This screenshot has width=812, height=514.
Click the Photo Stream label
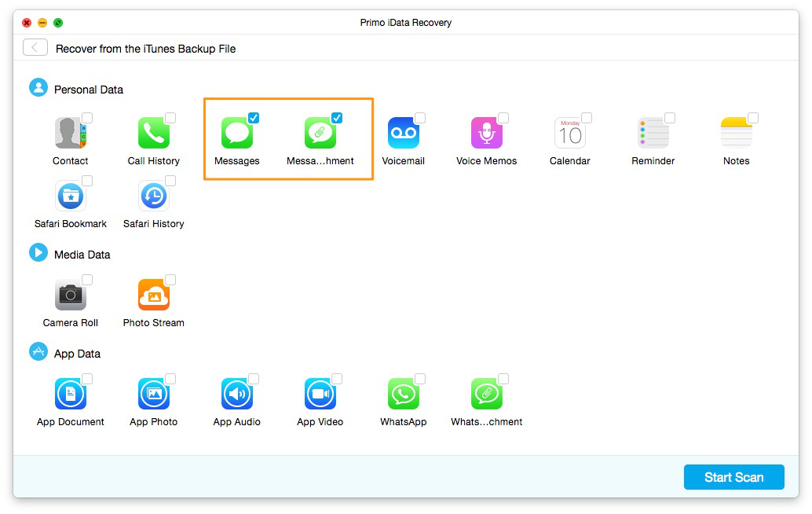coord(153,322)
